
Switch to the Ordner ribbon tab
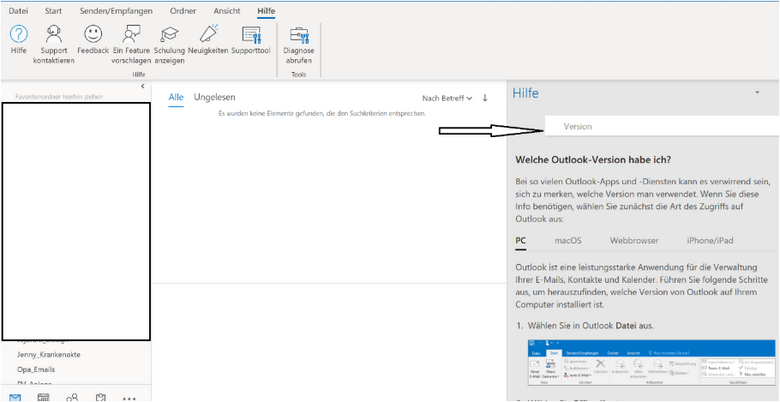pyautogui.click(x=183, y=10)
